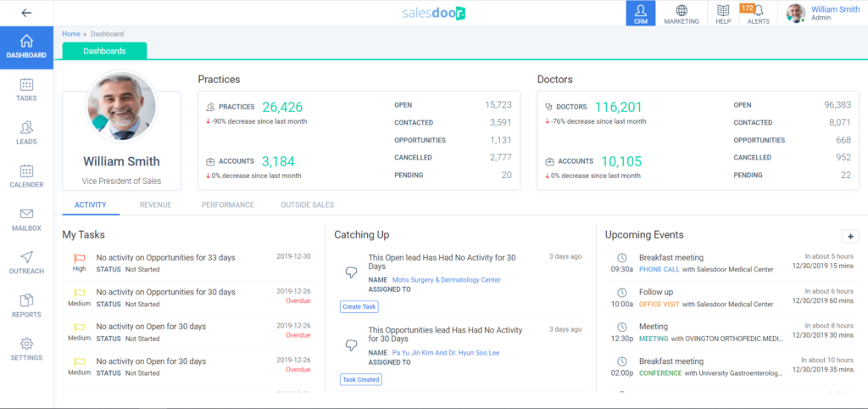The width and height of the screenshot is (868, 409).
Task: Open the Help book icon
Action: coord(723,14)
